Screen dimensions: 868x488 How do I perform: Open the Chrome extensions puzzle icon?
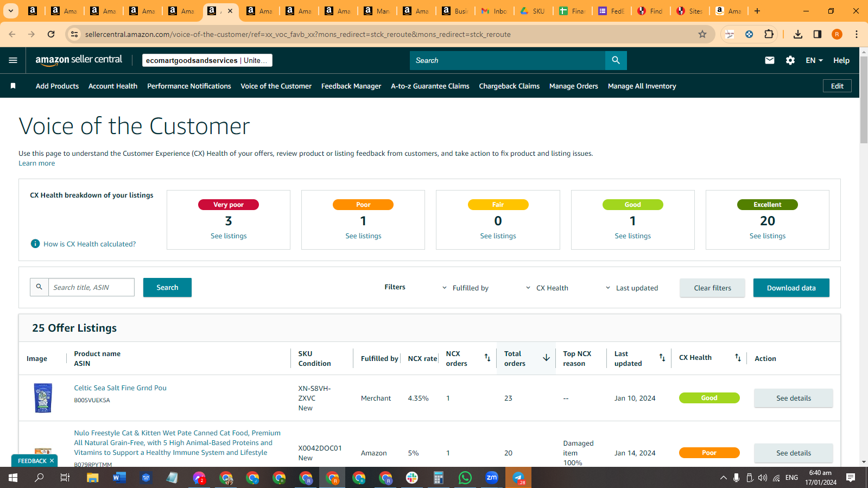click(x=769, y=34)
